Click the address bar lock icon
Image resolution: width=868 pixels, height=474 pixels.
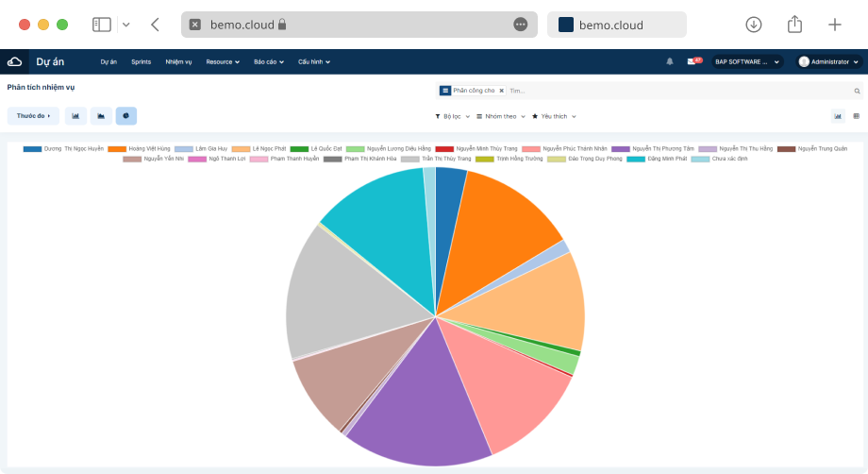coord(282,24)
